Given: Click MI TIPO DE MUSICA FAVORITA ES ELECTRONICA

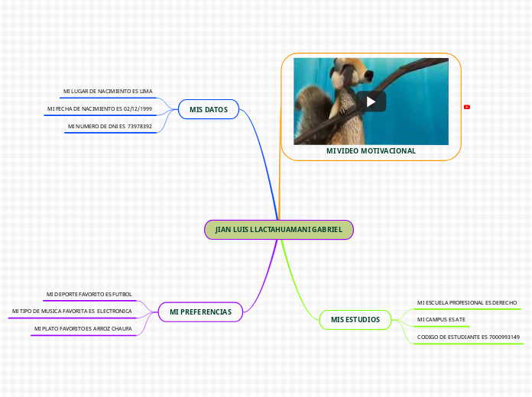Looking at the screenshot, I should 72,311.
